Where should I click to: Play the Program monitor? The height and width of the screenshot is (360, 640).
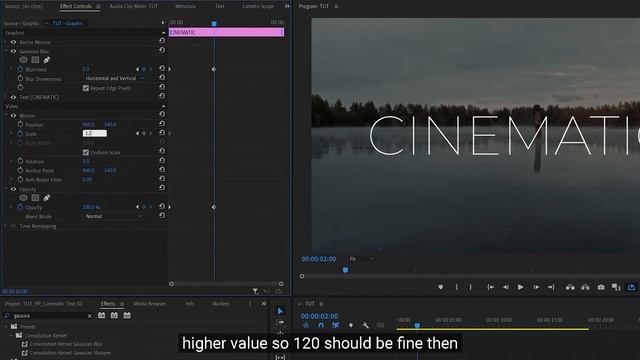click(x=520, y=287)
